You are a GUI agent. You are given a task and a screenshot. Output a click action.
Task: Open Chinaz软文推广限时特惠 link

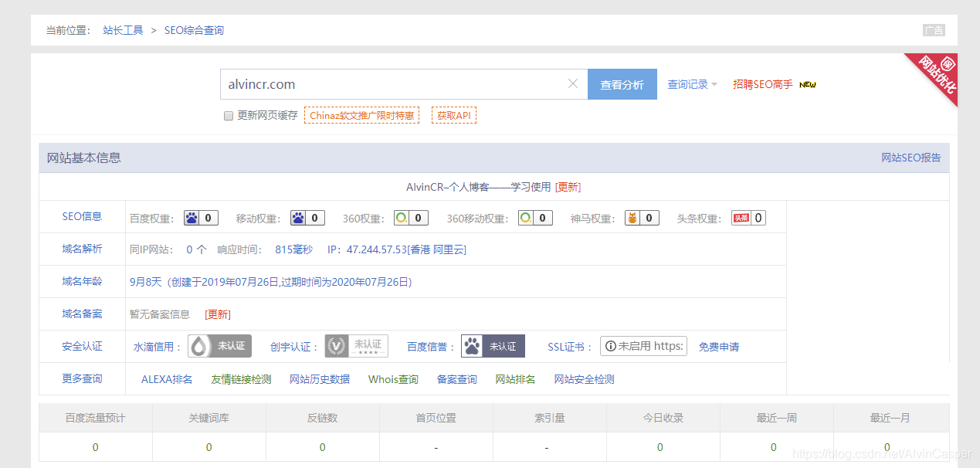tap(361, 115)
